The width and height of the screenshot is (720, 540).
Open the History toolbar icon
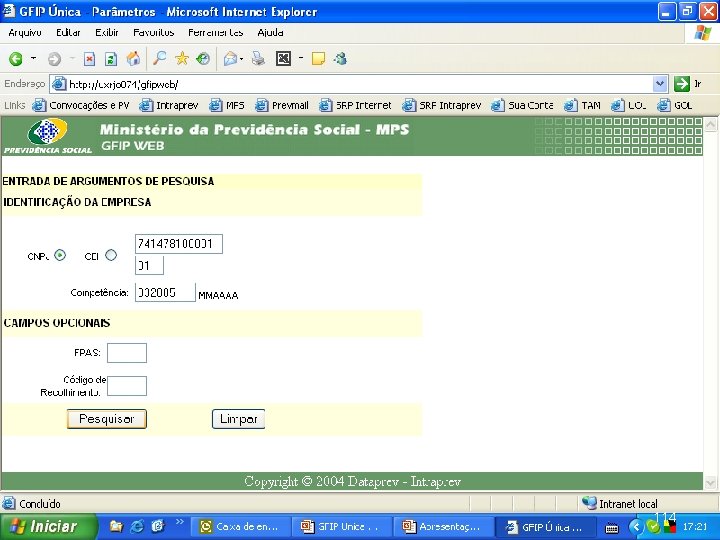click(x=203, y=58)
